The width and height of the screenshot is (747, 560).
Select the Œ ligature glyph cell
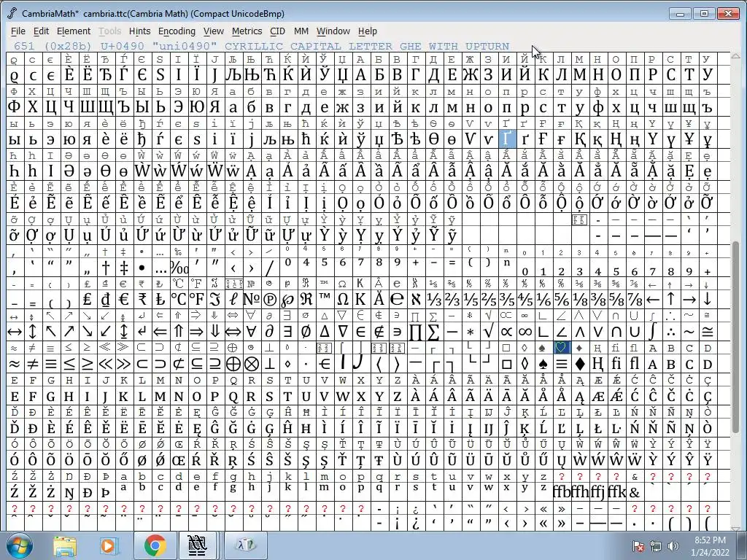179,461
